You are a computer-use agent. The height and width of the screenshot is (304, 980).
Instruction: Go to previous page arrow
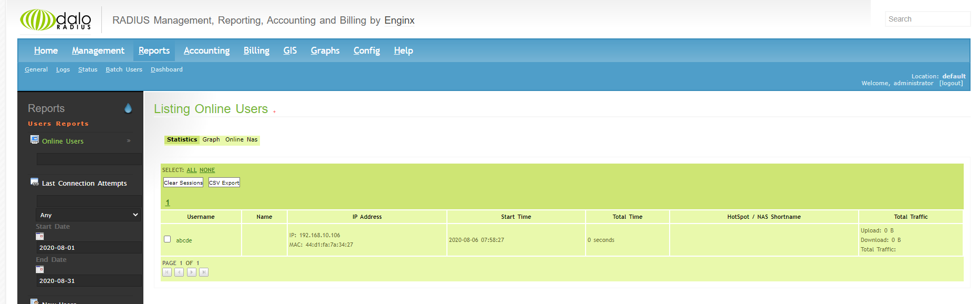179,272
